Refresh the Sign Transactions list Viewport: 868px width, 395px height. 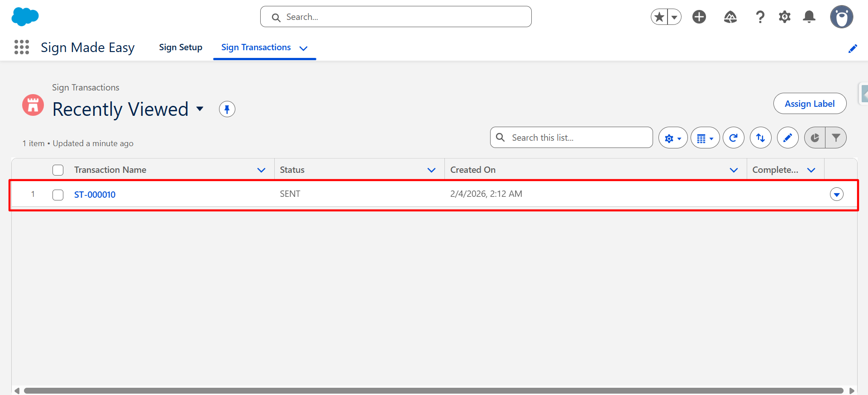pyautogui.click(x=733, y=138)
